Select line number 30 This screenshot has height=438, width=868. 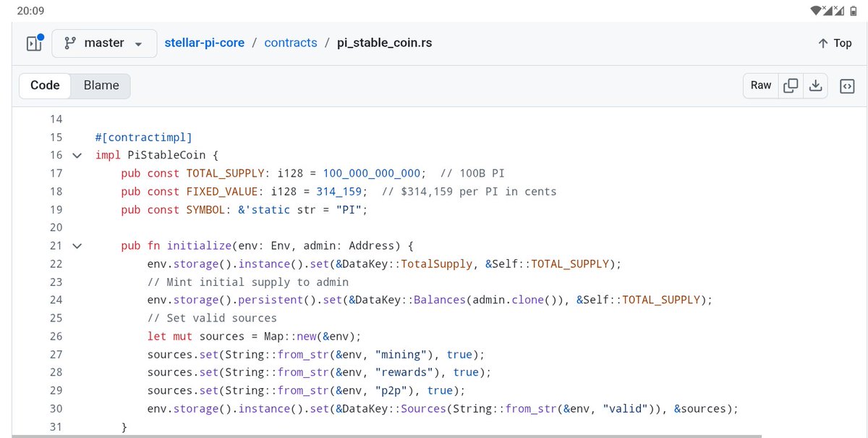coord(56,408)
